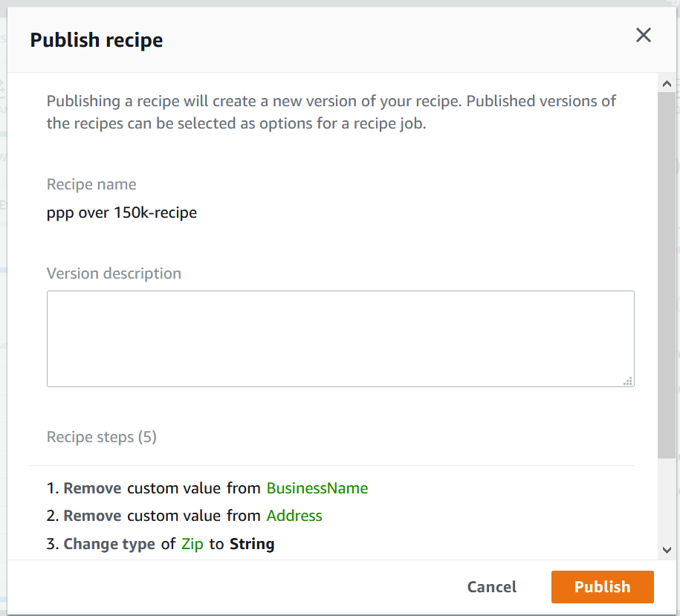Screen dimensions: 680x616
Task: Click the Change type text in step 3
Action: coord(109,544)
